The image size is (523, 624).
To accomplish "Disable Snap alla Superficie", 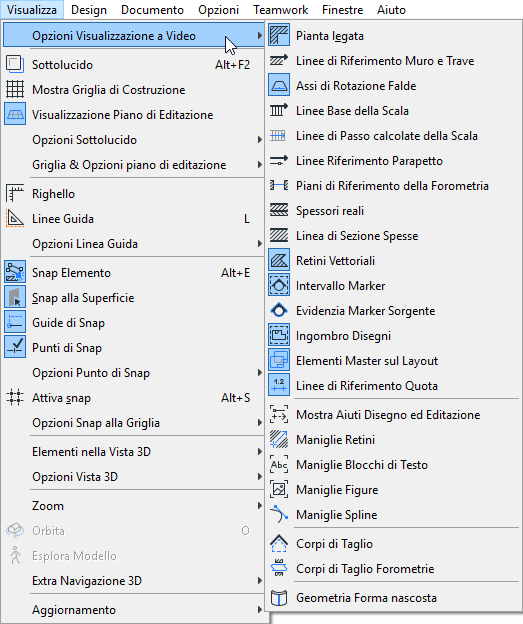I will click(x=135, y=298).
